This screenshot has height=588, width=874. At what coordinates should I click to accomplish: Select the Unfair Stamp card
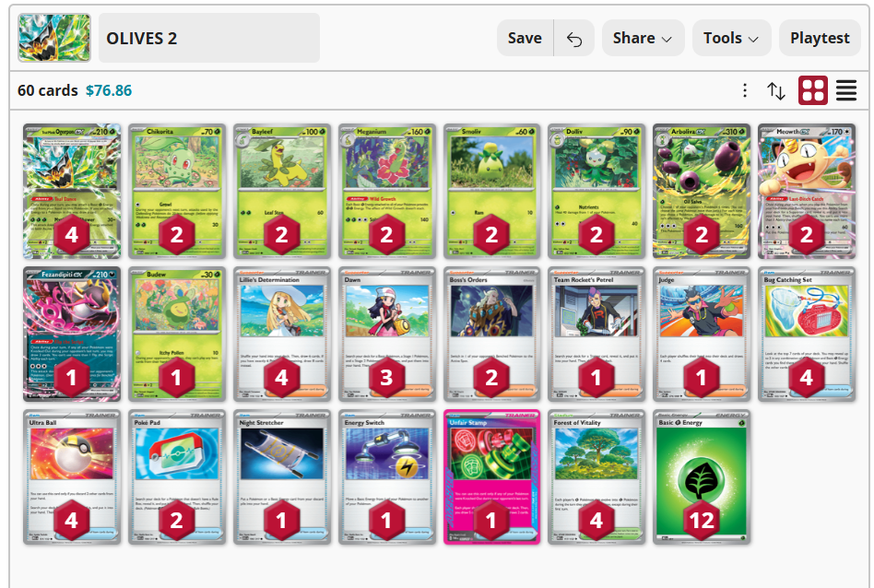tap(491, 477)
